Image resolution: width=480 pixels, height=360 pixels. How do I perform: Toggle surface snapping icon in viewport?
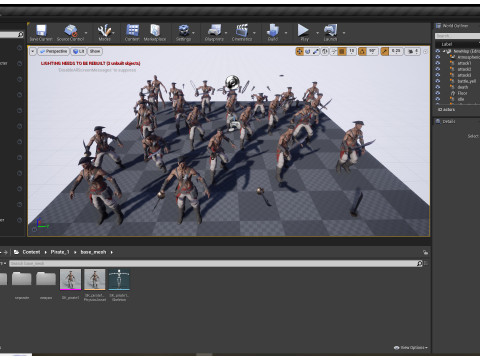[333, 51]
